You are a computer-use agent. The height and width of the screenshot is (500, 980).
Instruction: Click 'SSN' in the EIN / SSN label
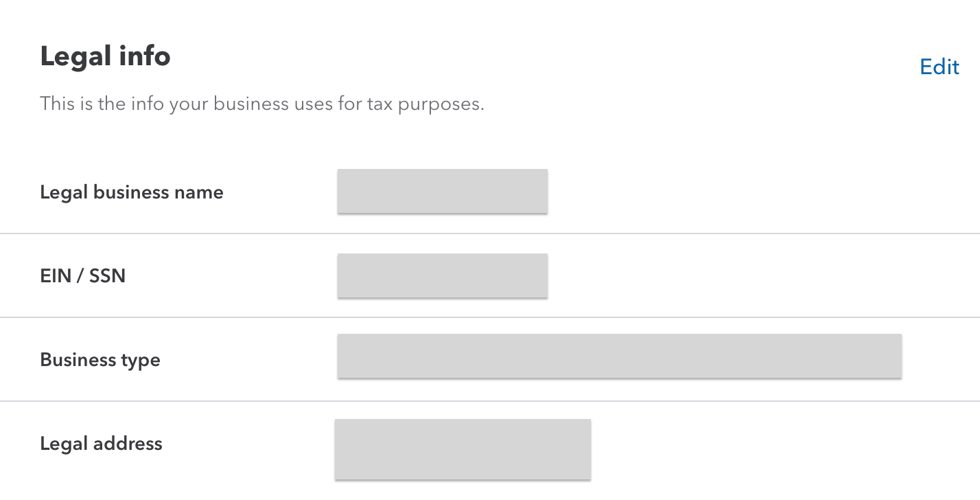point(107,276)
